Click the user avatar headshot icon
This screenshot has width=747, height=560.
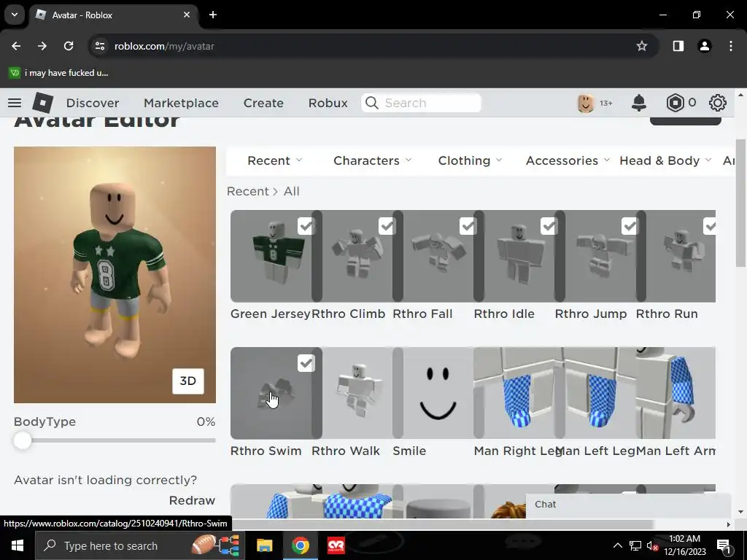586,103
